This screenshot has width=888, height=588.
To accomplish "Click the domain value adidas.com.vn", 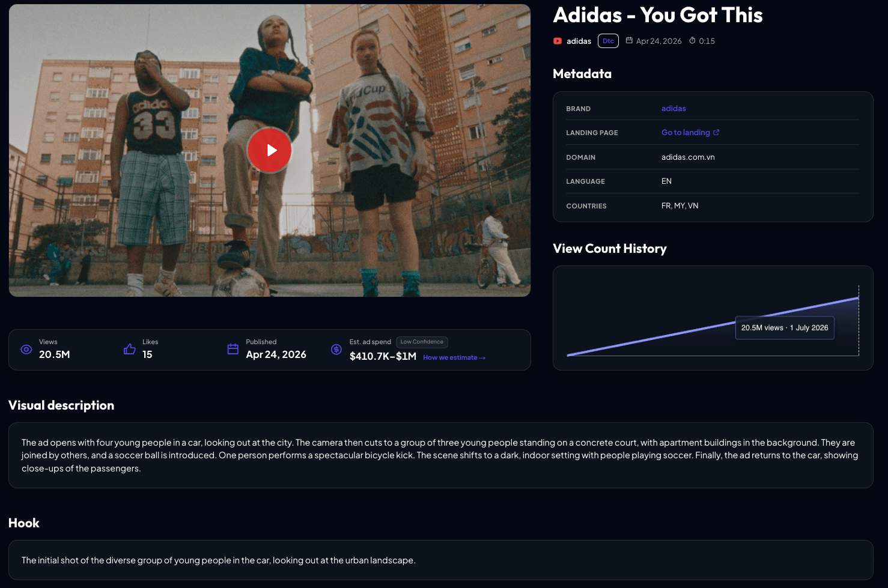I will click(688, 157).
